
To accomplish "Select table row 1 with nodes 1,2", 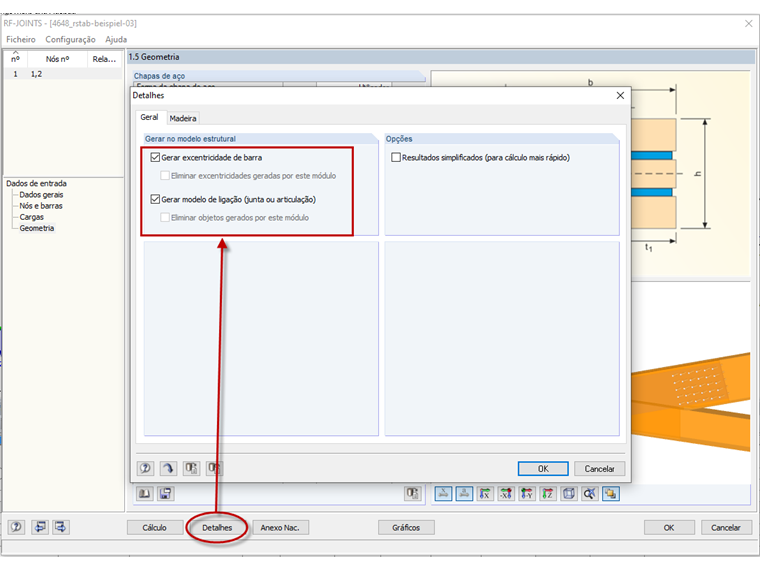I will pyautogui.click(x=63, y=74).
